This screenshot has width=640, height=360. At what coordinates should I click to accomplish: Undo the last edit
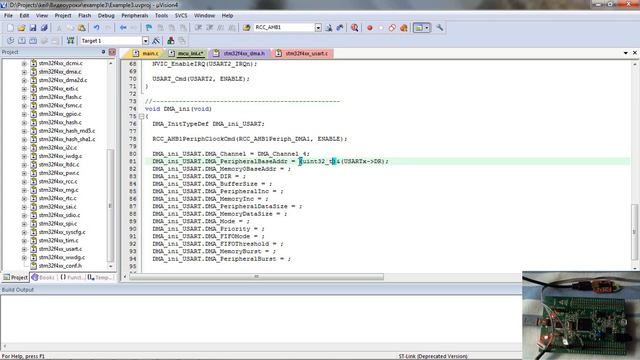[96, 28]
